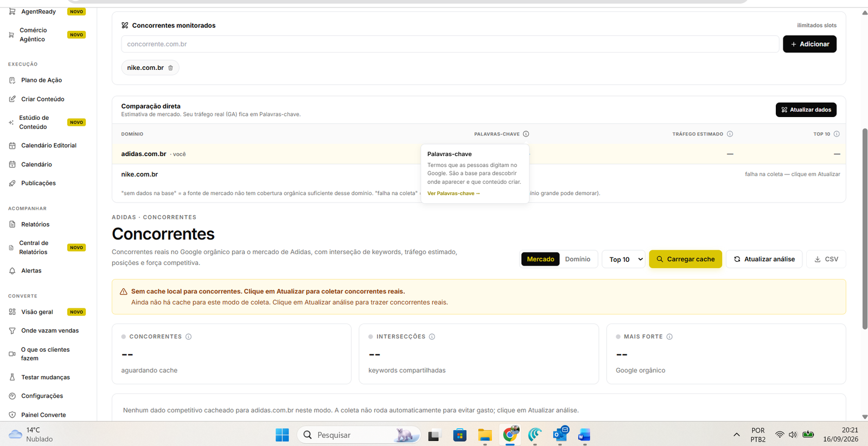Open Word from the taskbar
This screenshot has width=868, height=446.
pyautogui.click(x=584, y=435)
